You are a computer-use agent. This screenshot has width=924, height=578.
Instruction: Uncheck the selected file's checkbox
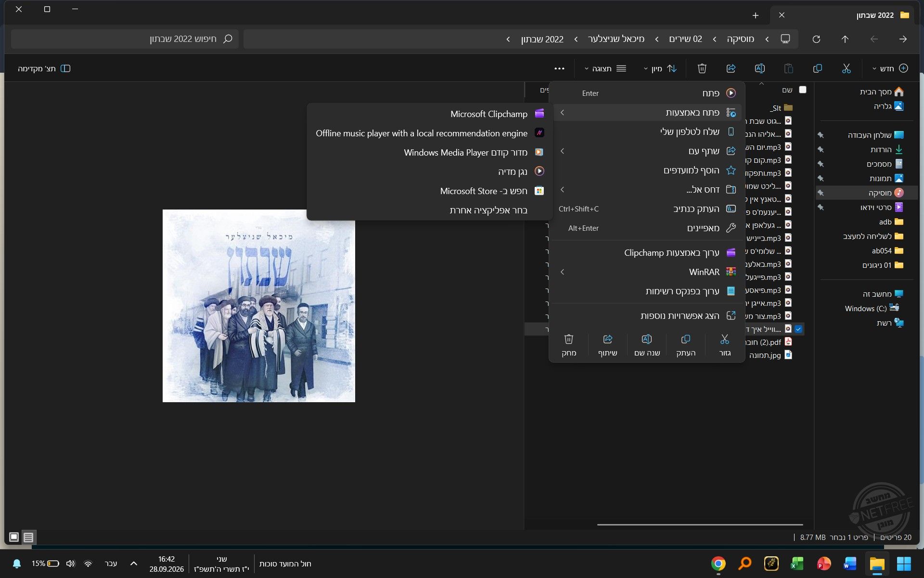pos(798,329)
